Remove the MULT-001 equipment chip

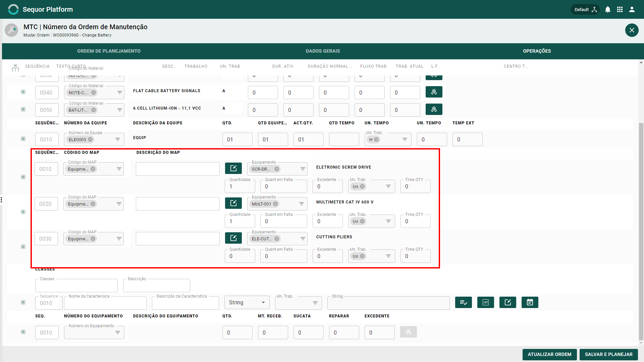pyautogui.click(x=275, y=204)
